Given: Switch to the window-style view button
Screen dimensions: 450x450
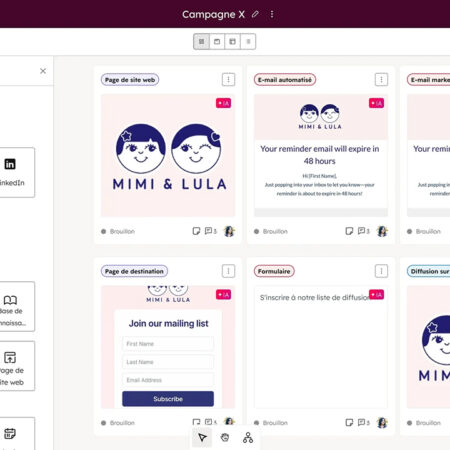Looking at the screenshot, I should 217,42.
